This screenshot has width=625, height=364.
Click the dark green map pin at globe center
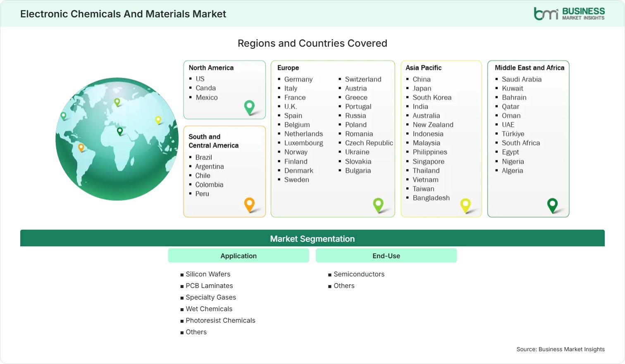[120, 131]
